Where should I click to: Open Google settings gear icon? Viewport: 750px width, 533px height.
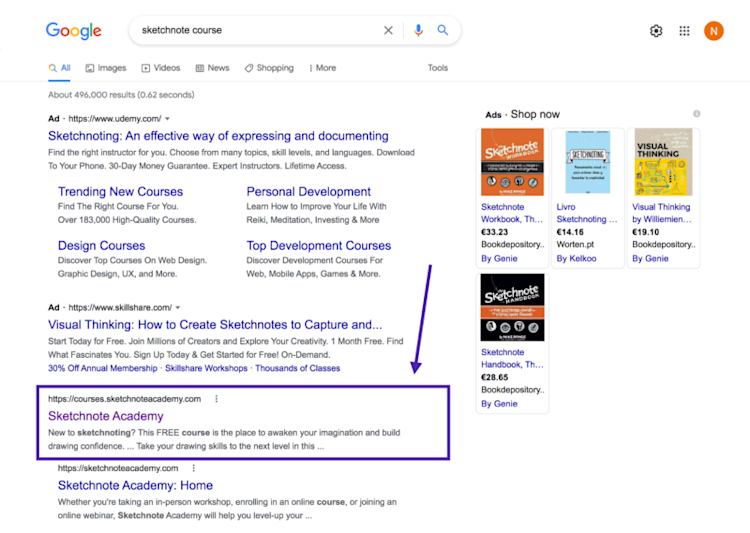pyautogui.click(x=656, y=31)
